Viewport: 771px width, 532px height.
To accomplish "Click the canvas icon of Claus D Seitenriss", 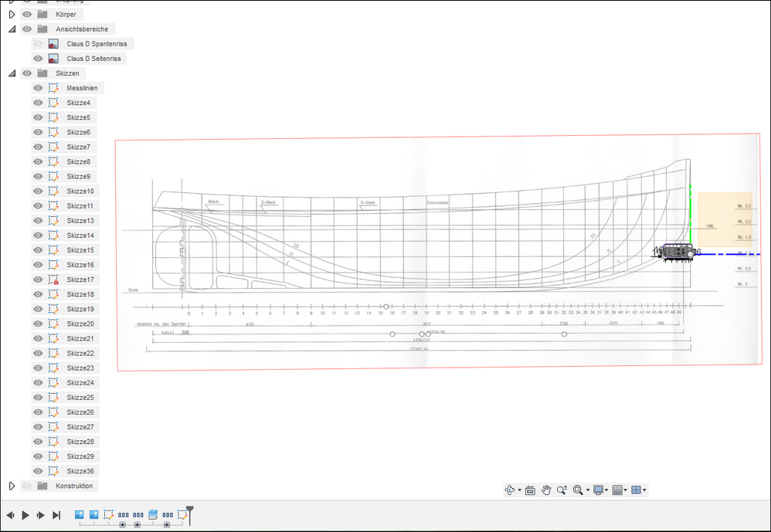I will (x=53, y=59).
